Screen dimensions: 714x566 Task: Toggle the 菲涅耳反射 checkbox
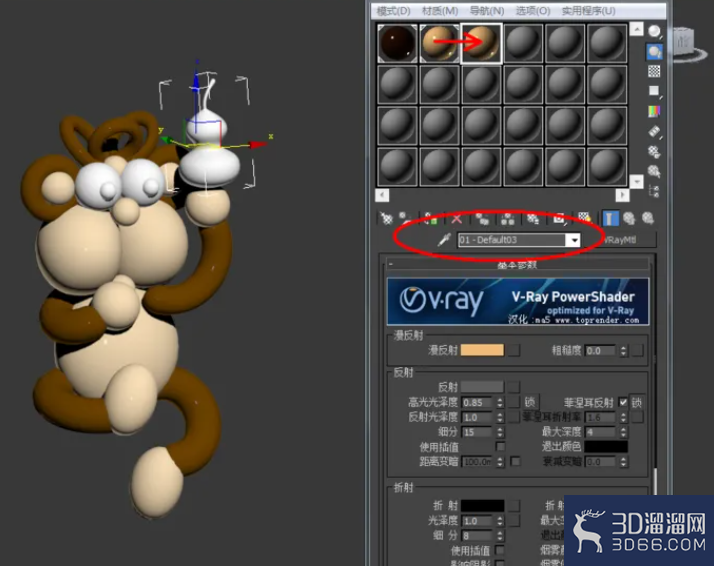[623, 403]
